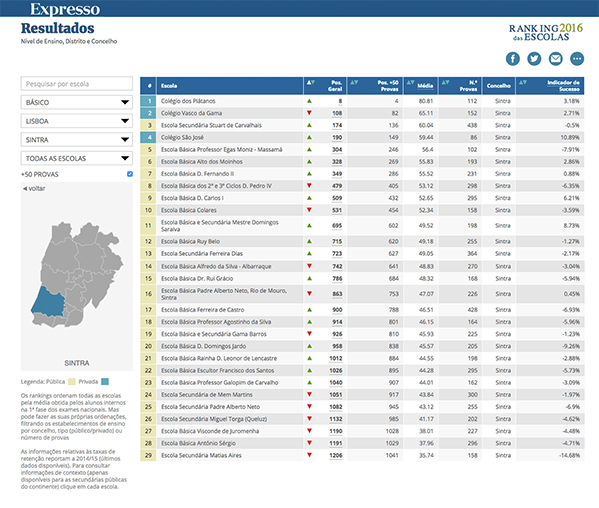Share ranking by email icon
Image resolution: width=599 pixels, height=508 pixels.
(555, 59)
